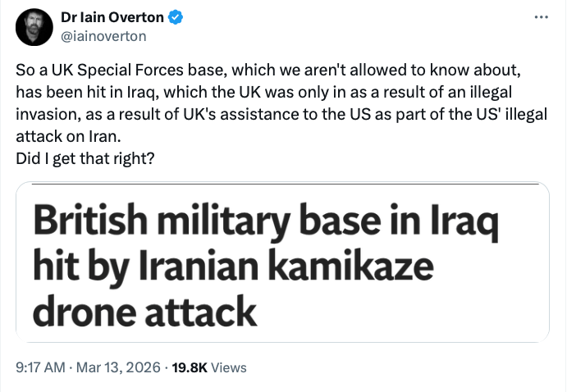Open the 19.8K view count
The height and width of the screenshot is (392, 567).
point(186,368)
